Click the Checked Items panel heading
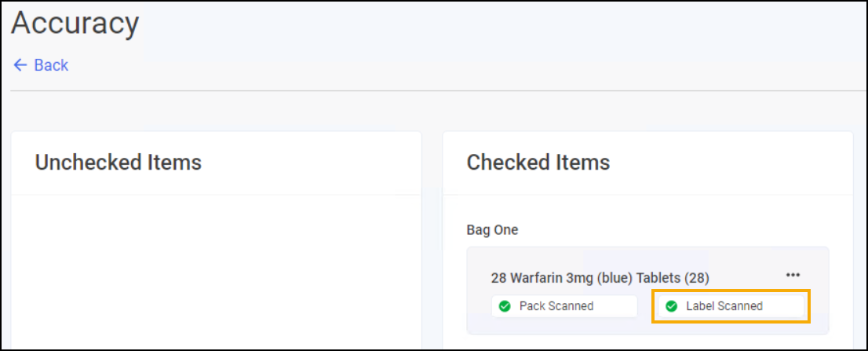The width and height of the screenshot is (868, 351). (x=538, y=163)
